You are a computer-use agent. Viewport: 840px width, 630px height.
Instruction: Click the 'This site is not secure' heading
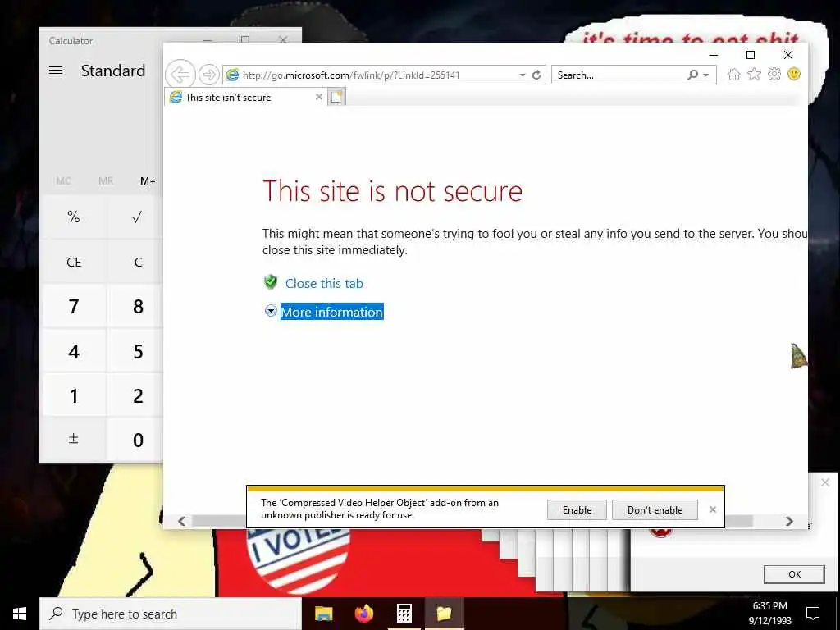click(392, 191)
